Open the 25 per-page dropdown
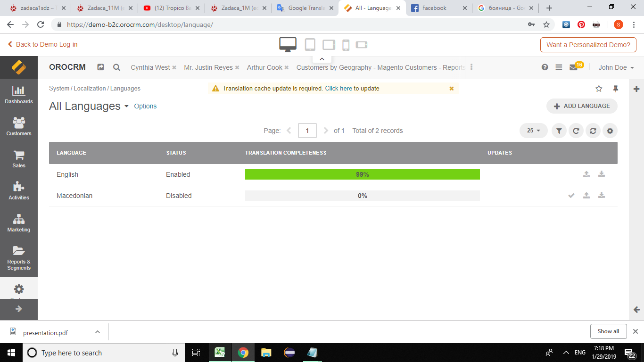 (533, 131)
